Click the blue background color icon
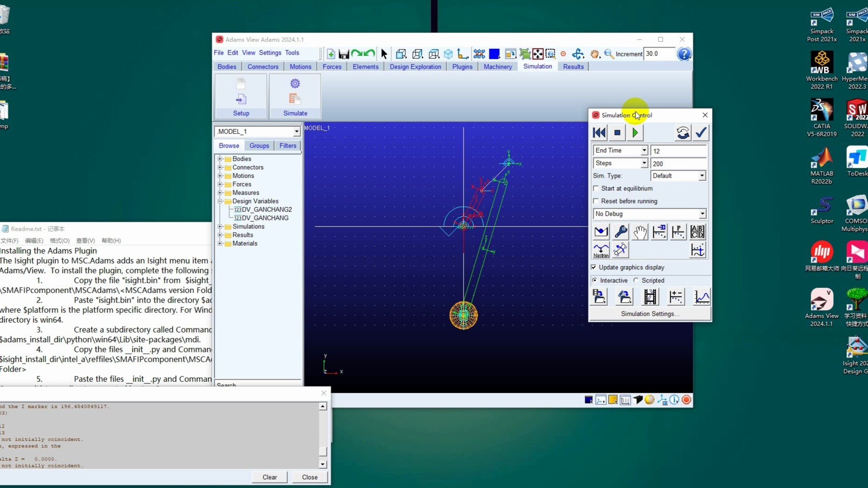The width and height of the screenshot is (868, 488). point(494,54)
